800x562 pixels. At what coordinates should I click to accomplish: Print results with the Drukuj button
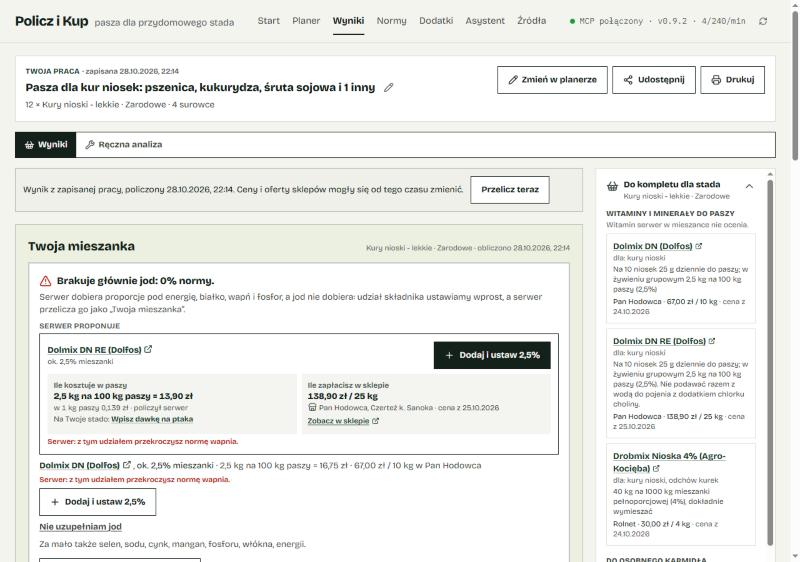click(732, 80)
